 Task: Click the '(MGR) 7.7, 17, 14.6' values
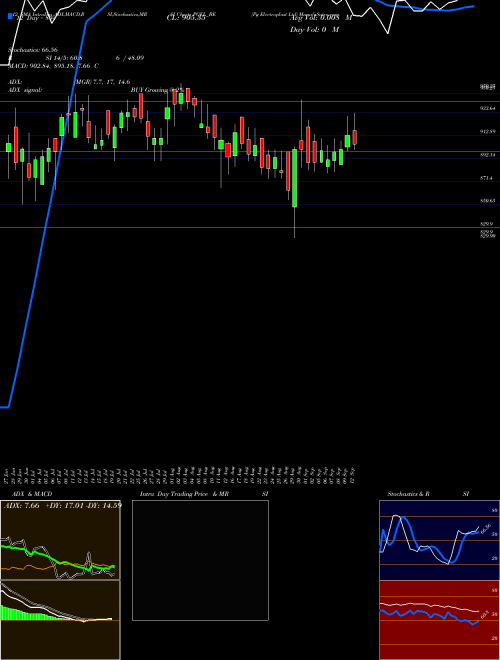(102, 82)
